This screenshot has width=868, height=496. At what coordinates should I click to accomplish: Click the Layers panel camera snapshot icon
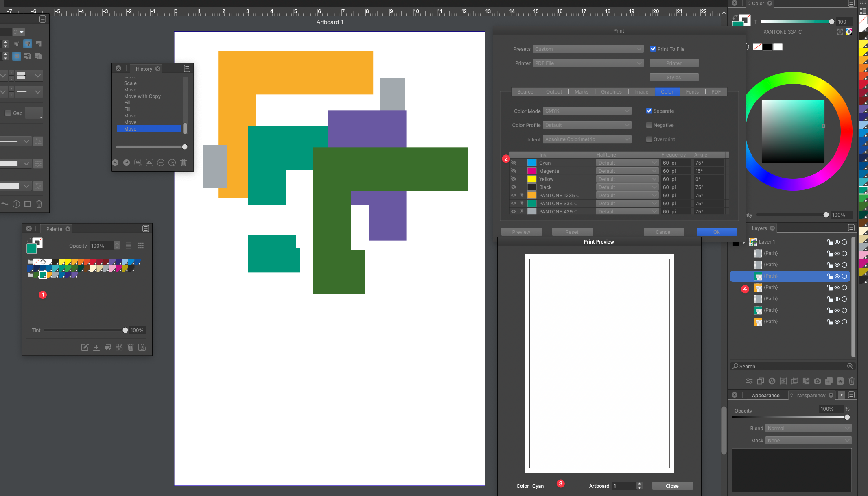pos(818,381)
